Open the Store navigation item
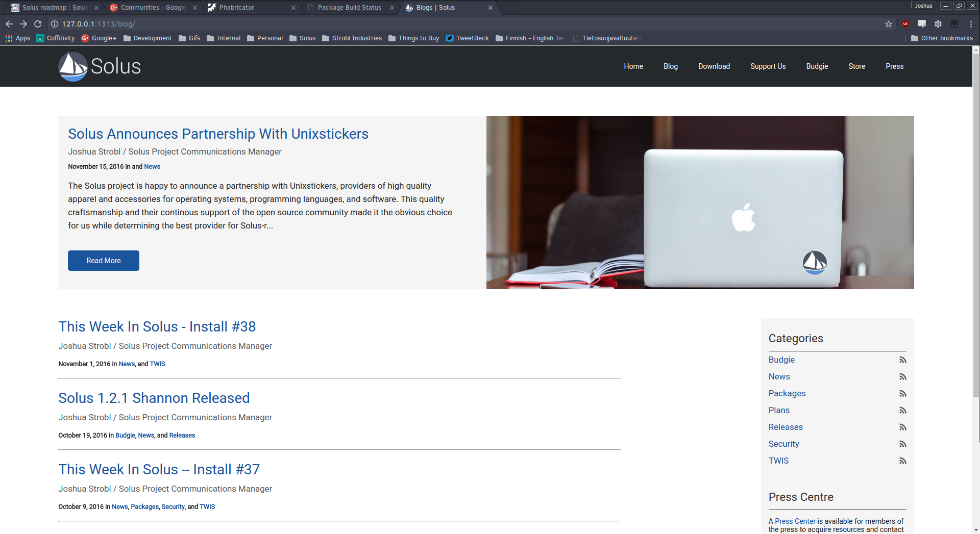Image resolution: width=980 pixels, height=534 pixels. click(x=857, y=66)
